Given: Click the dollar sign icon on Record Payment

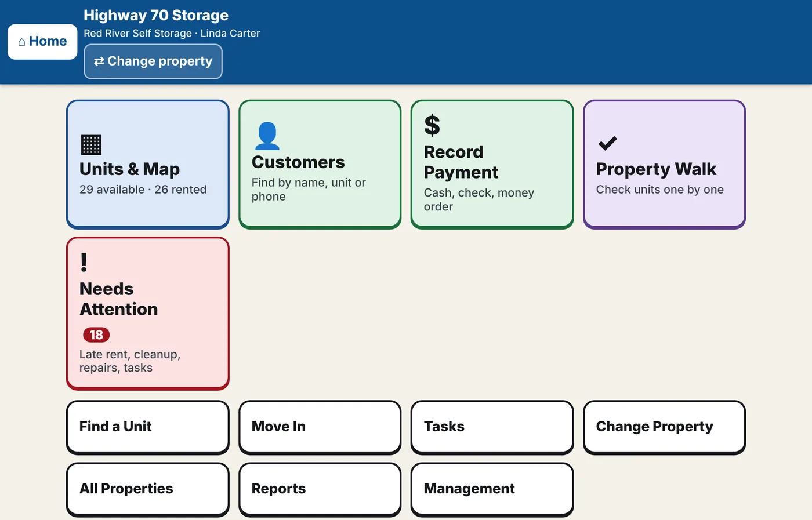Looking at the screenshot, I should 432,125.
